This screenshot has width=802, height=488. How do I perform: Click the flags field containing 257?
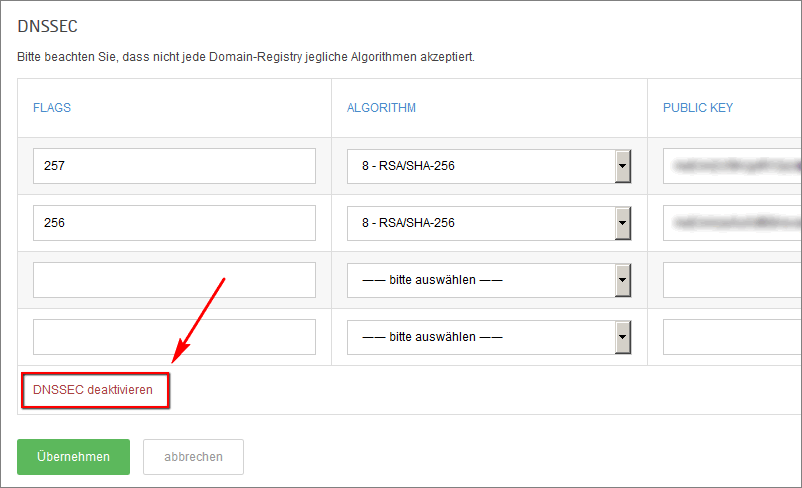pos(174,166)
